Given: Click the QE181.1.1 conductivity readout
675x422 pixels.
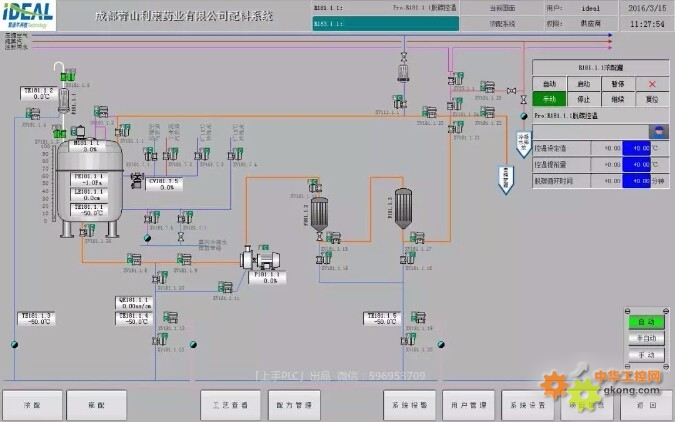Looking at the screenshot, I should click(134, 303).
